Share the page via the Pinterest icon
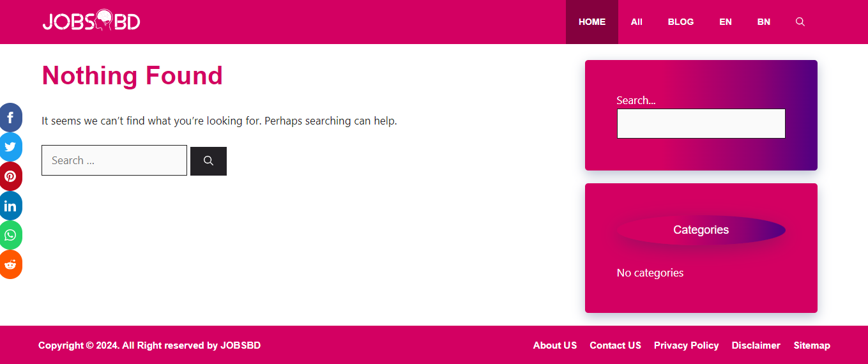 [x=10, y=176]
